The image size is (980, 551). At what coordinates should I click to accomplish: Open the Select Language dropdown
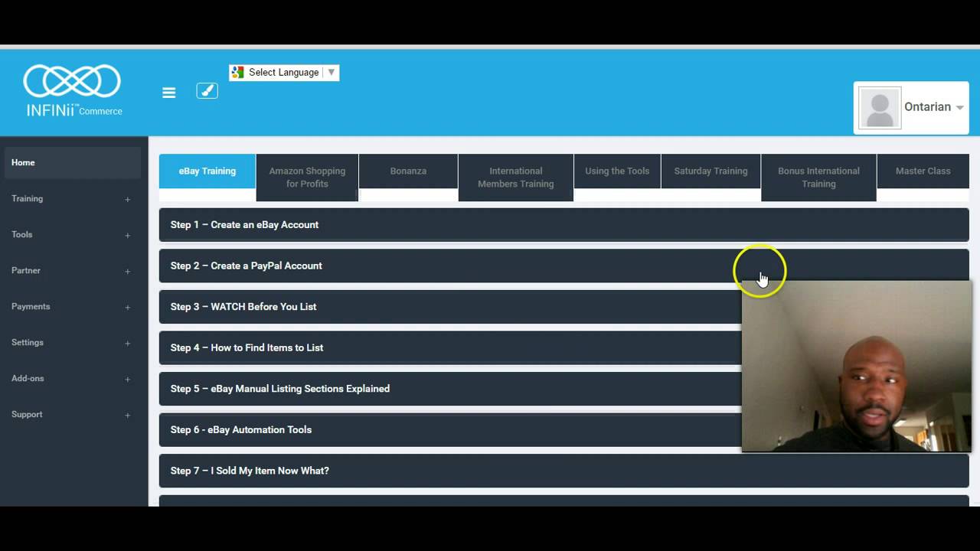[284, 72]
